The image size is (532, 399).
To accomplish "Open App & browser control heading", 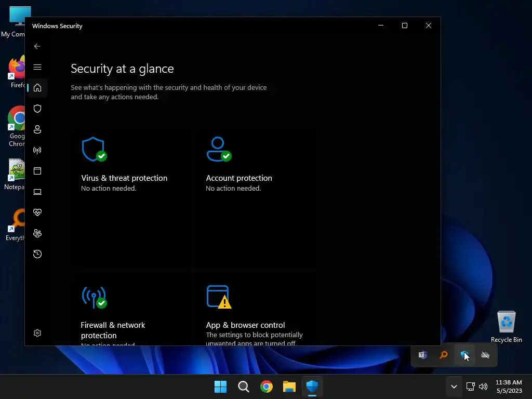I will click(x=245, y=325).
